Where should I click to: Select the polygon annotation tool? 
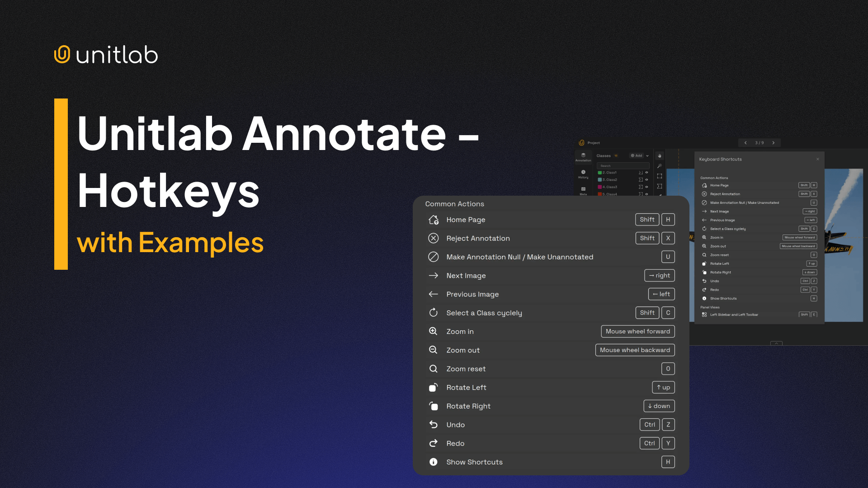[660, 186]
